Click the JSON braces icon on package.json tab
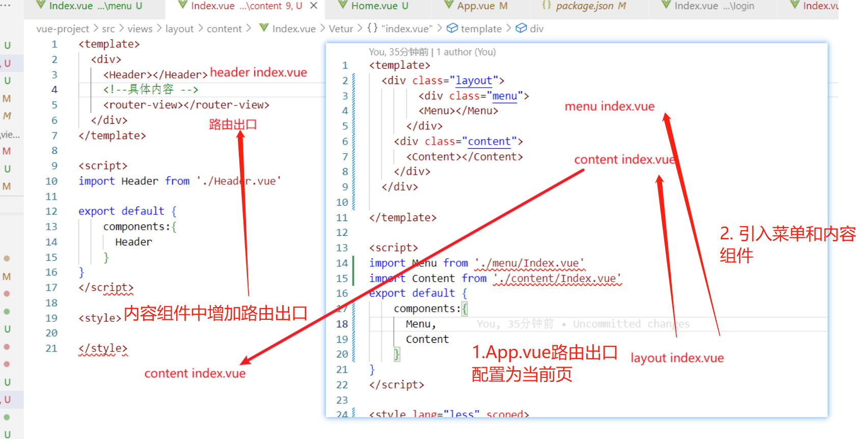This screenshot has height=439, width=868. [547, 6]
